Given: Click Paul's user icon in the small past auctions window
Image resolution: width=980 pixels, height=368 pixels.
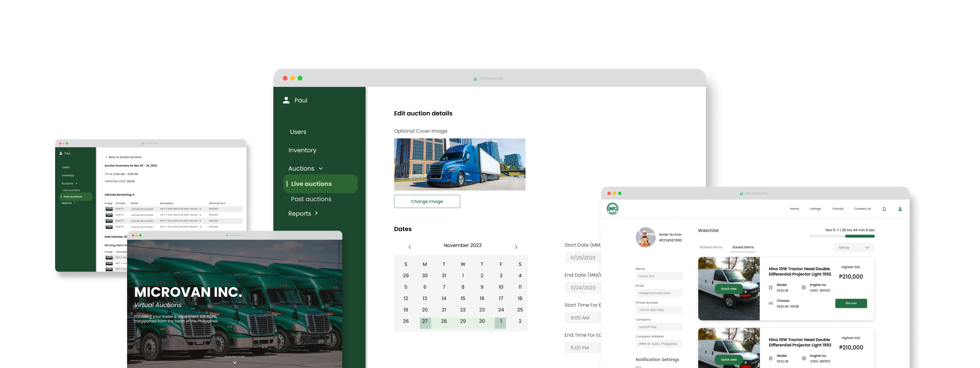Looking at the screenshot, I should point(61,153).
